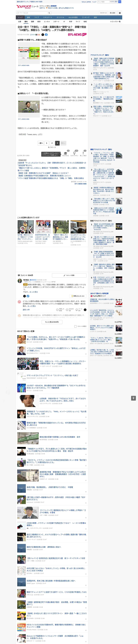Open the BABYMONSTER recommended article thumbnail
This screenshot has width=138, height=644.
(43, 227)
